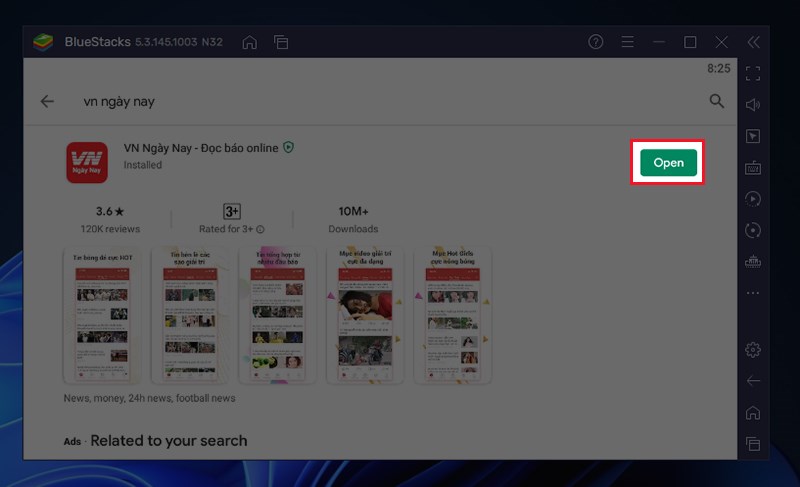This screenshot has height=487, width=800.
Task: Toggle fullscreen mode in the sidebar
Action: 753,73
